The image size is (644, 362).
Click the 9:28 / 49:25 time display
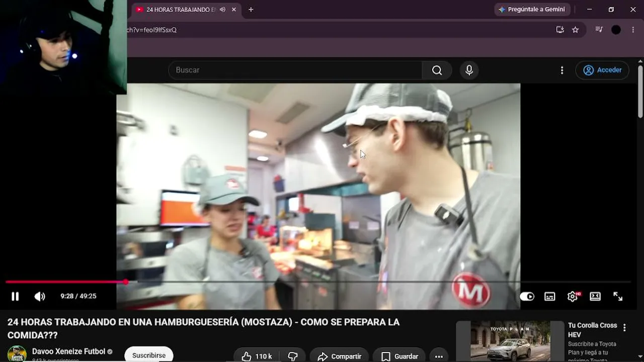[78, 297]
